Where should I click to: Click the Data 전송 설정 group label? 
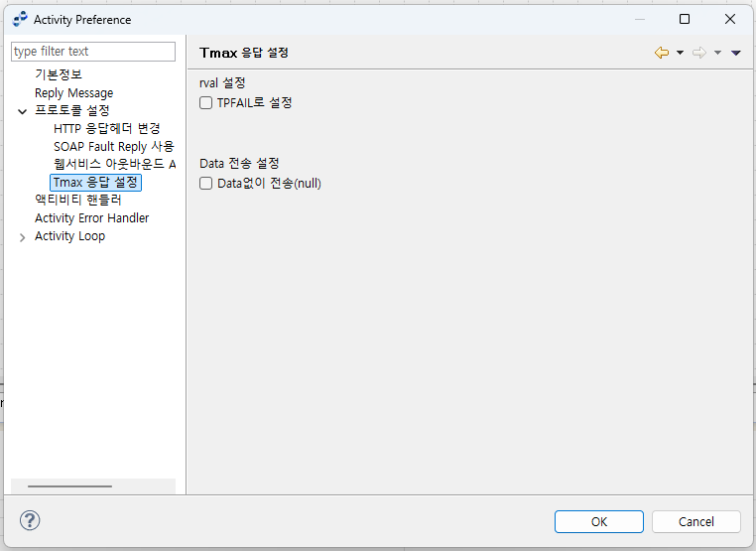click(239, 163)
